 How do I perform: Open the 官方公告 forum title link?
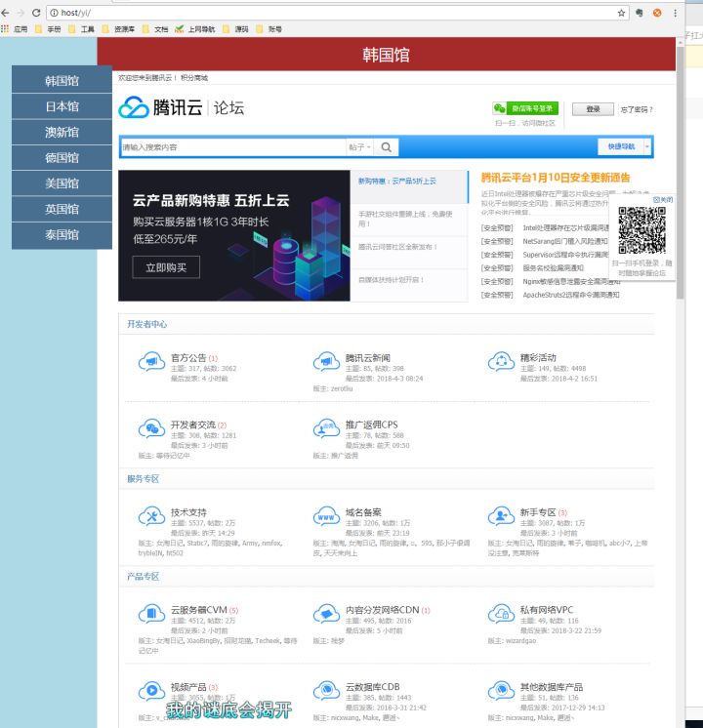click(x=188, y=358)
